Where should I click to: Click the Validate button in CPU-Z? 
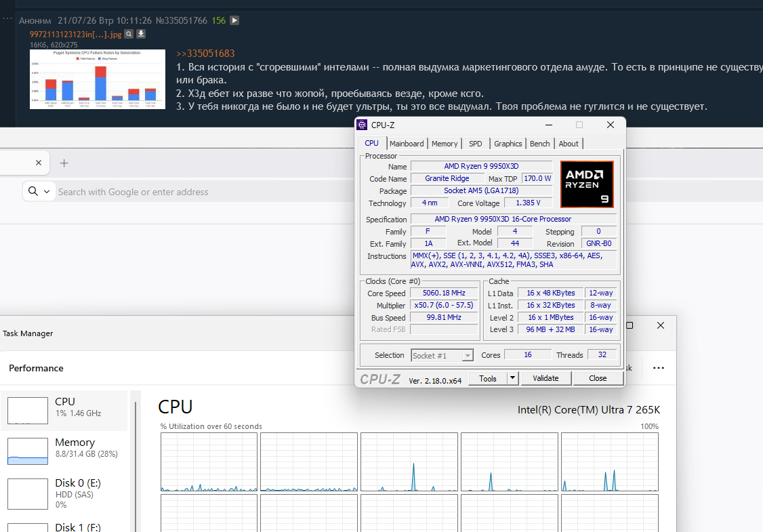[545, 378]
